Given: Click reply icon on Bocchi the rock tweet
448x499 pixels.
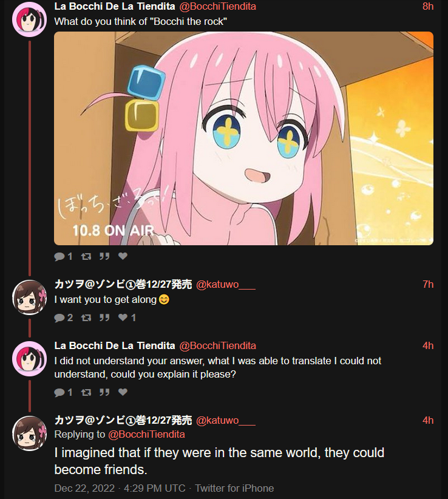Looking at the screenshot, I should (63, 256).
